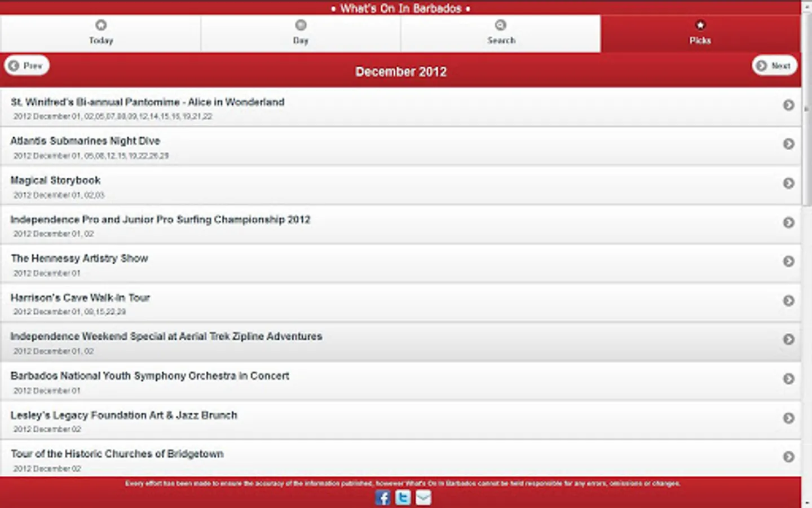
Task: Open Independence Weekend Special Zipline event
Action: click(x=400, y=342)
